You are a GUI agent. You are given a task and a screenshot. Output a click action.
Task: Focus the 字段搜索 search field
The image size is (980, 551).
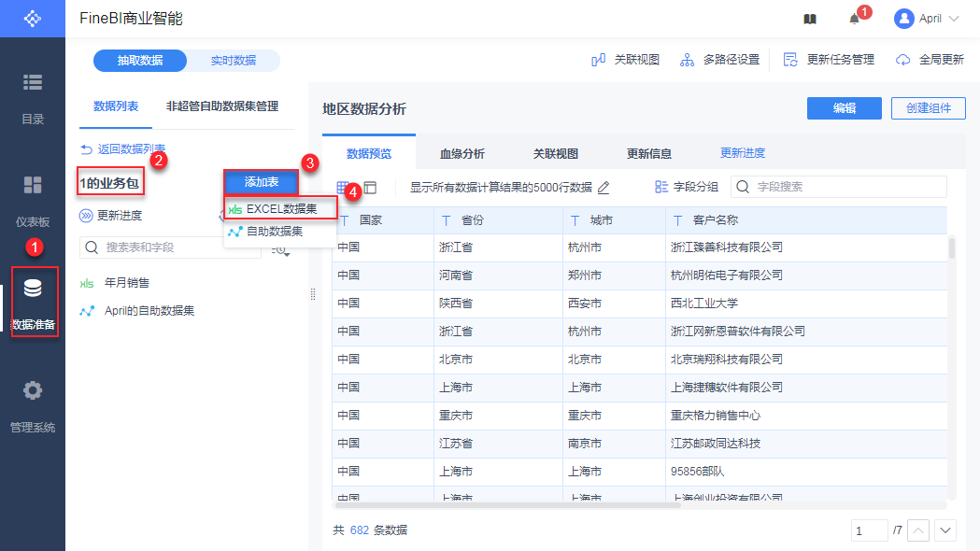click(838, 187)
